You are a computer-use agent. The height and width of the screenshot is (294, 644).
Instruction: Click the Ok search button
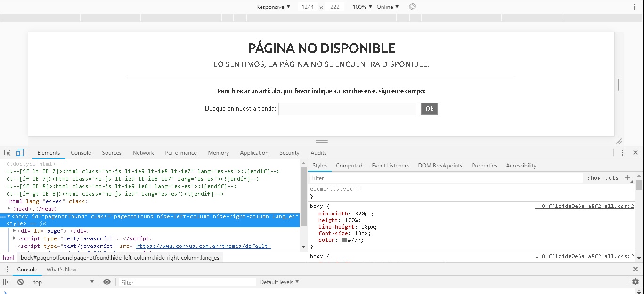(429, 109)
